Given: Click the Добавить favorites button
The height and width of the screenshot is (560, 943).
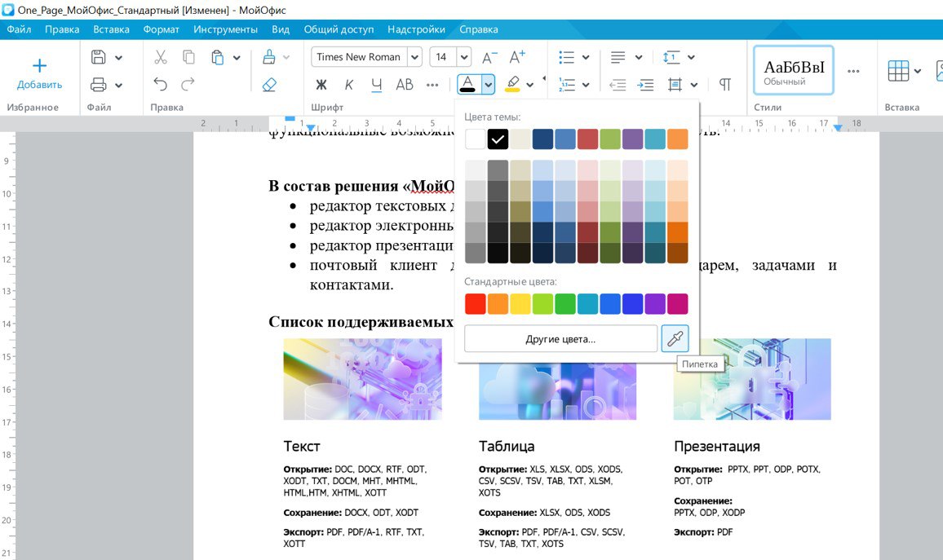Looking at the screenshot, I should point(39,73).
